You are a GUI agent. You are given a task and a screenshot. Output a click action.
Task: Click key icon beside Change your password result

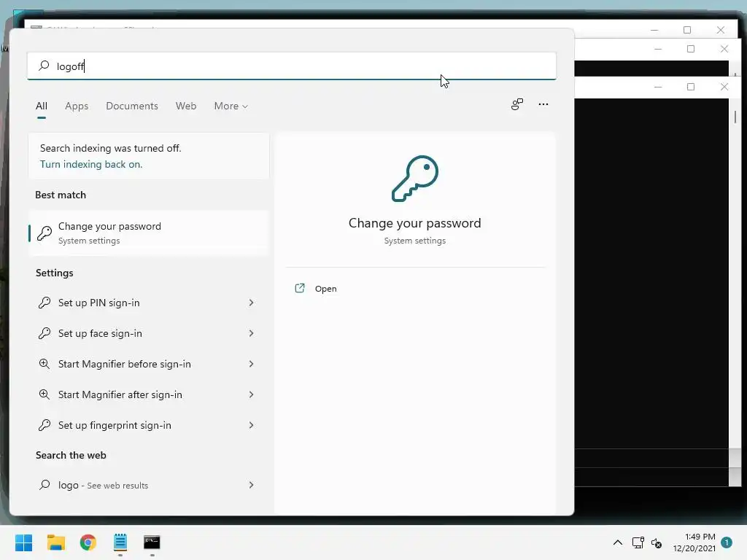click(44, 233)
